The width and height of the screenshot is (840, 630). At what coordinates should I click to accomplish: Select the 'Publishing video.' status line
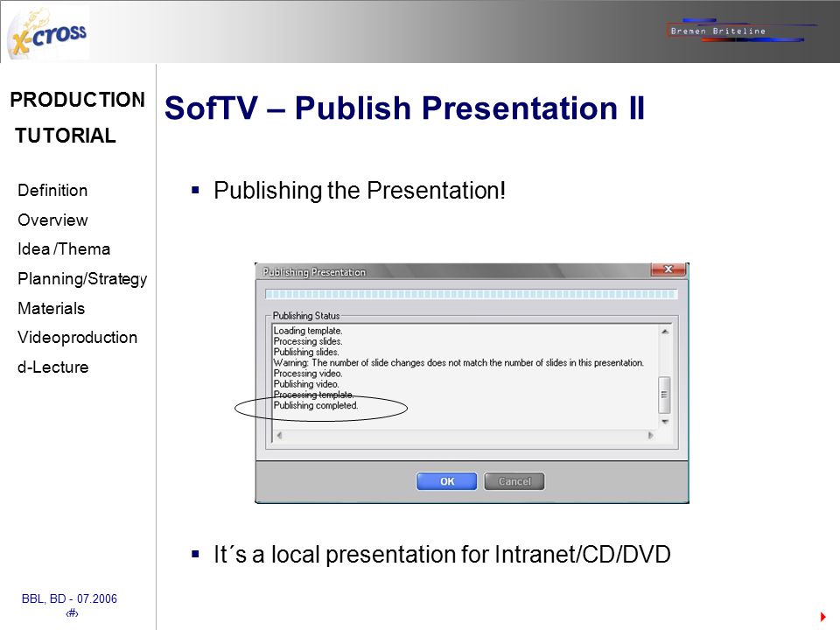pos(306,384)
